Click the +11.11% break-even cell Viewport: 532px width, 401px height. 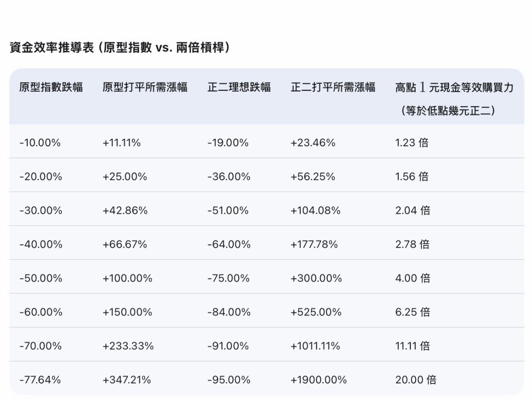pos(122,143)
